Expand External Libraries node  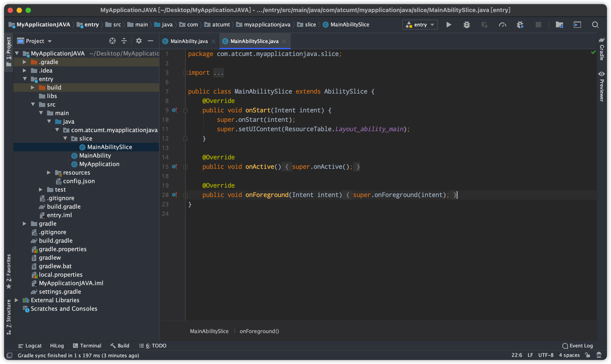[16, 300]
